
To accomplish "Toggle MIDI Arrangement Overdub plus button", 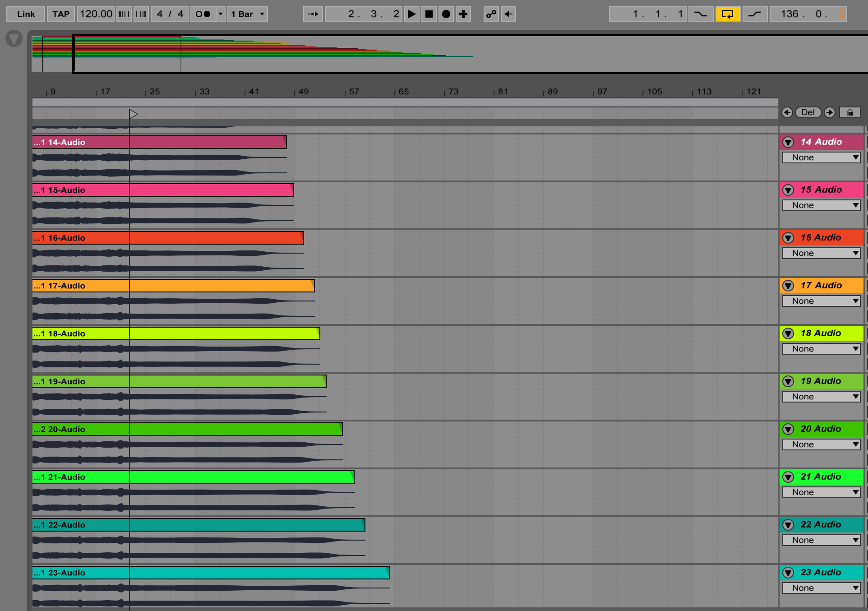I will click(463, 14).
